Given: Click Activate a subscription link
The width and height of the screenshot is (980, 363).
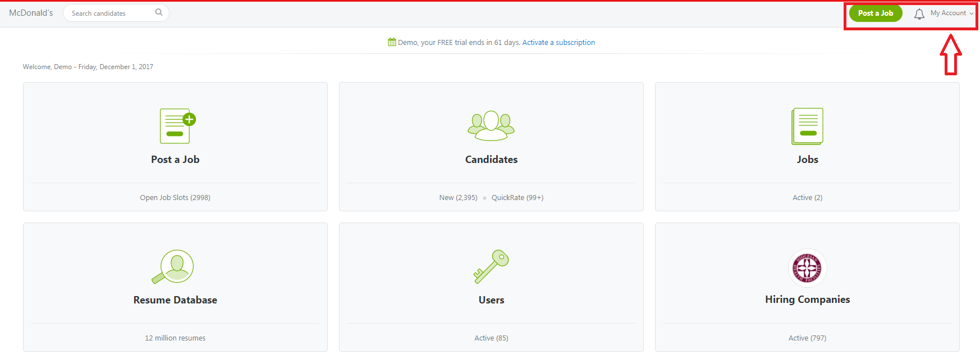Looking at the screenshot, I should tap(558, 43).
